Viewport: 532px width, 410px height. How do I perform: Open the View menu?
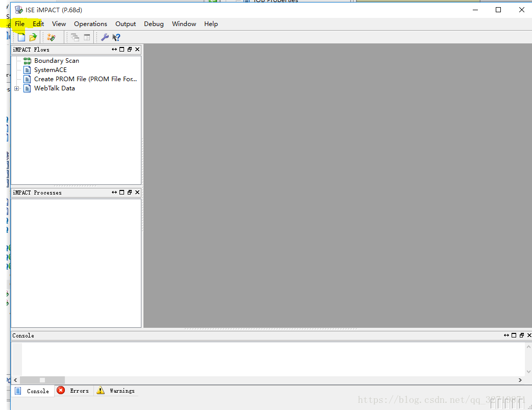coord(59,24)
